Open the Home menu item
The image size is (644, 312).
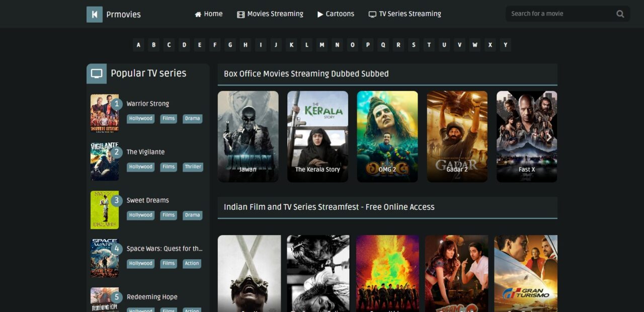209,14
